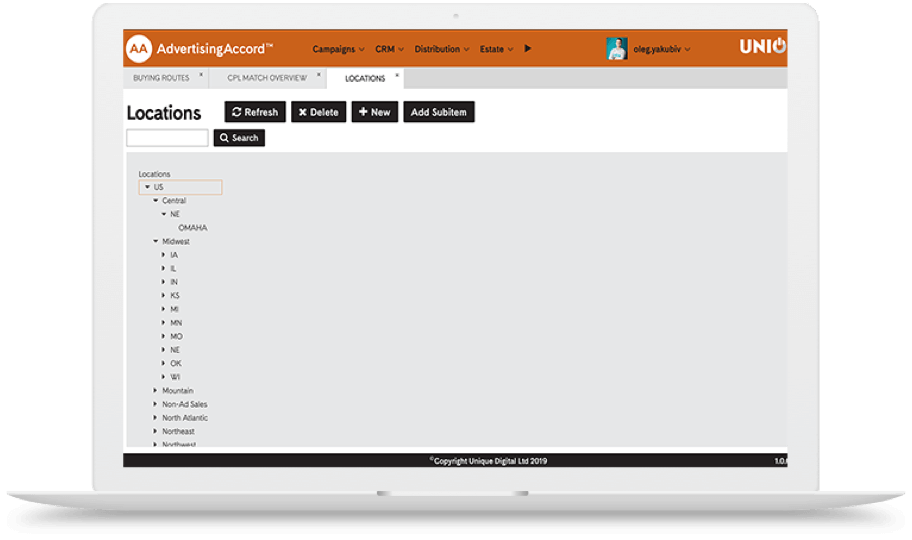
Task: Expand the IA node arrow
Action: coord(163,255)
